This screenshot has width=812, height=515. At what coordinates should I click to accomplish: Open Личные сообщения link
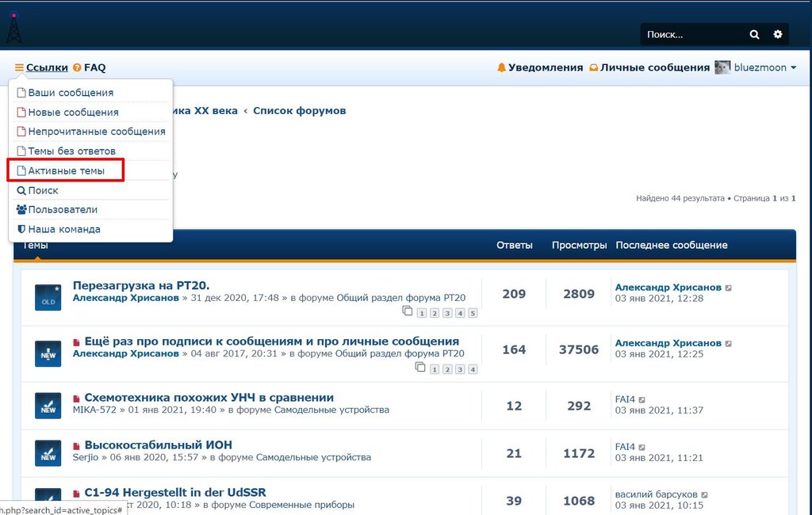(x=654, y=67)
